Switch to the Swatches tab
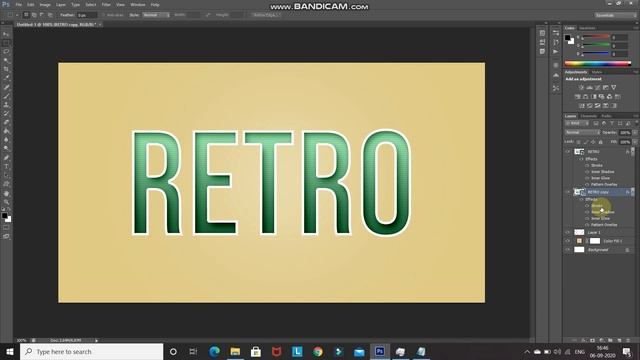Image resolution: width=640 pixels, height=360 pixels. (x=587, y=28)
